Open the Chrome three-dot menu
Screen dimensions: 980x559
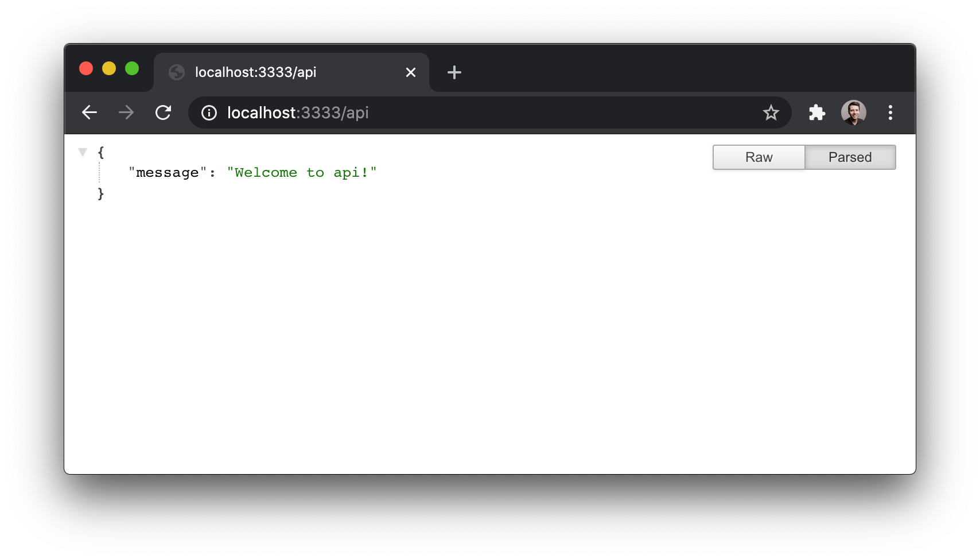point(890,112)
